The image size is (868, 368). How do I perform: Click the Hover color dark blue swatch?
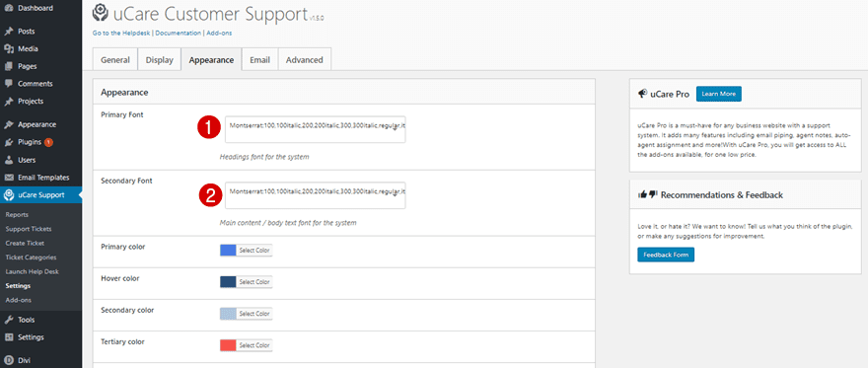tap(228, 282)
